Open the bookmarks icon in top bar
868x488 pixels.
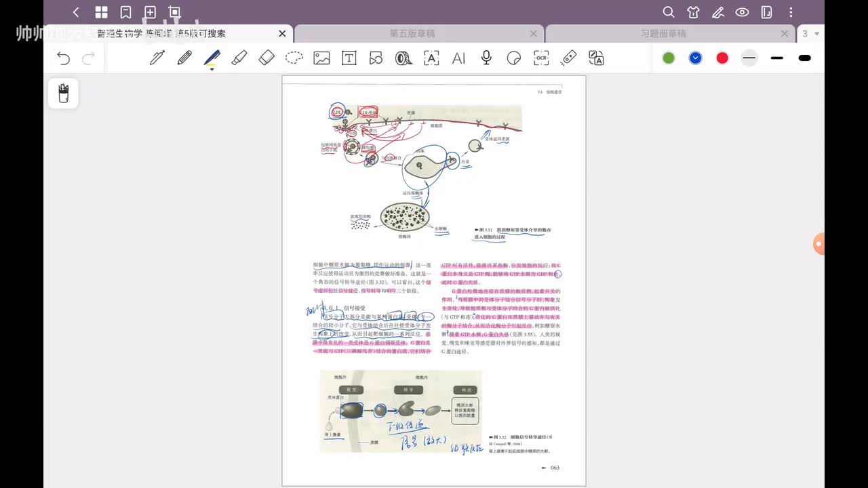pos(125,12)
